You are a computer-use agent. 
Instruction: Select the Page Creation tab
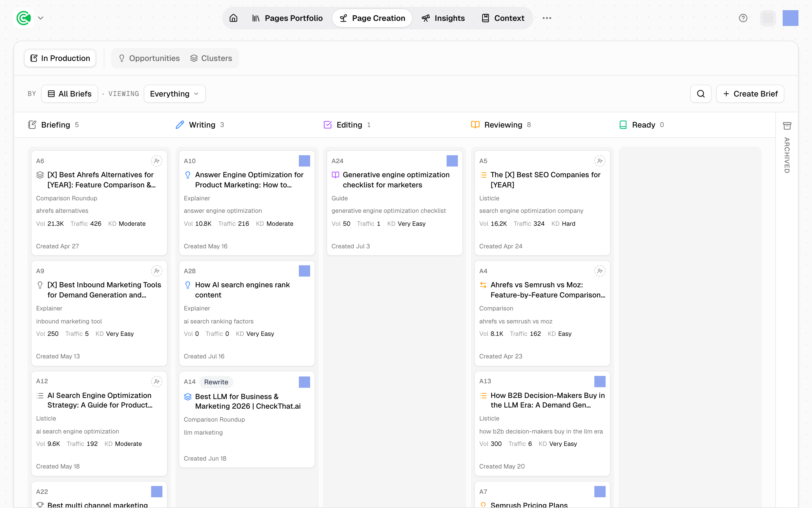tap(372, 18)
